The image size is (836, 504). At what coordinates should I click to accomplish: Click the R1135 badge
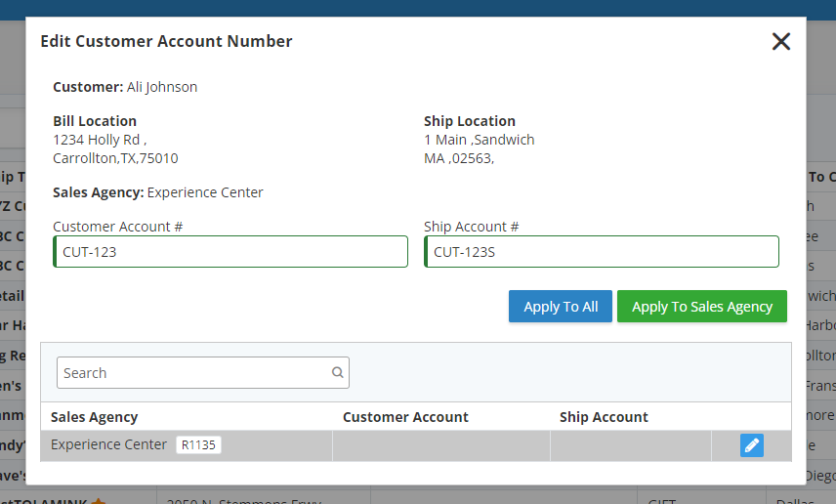tap(198, 444)
